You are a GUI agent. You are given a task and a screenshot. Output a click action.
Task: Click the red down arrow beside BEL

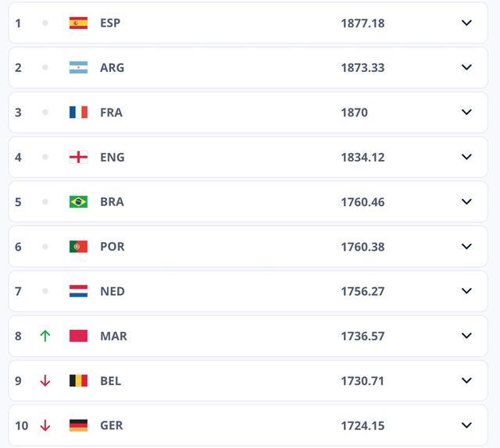coord(45,381)
